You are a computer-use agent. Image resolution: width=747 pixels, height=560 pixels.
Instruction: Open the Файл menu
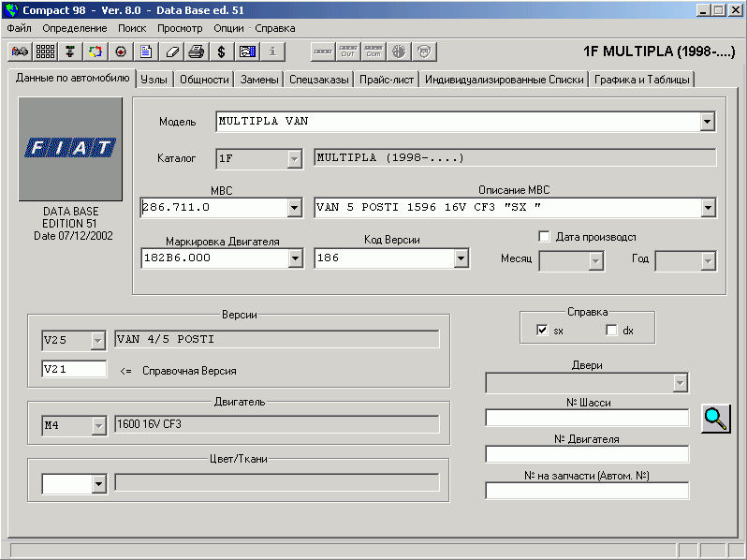pos(19,29)
